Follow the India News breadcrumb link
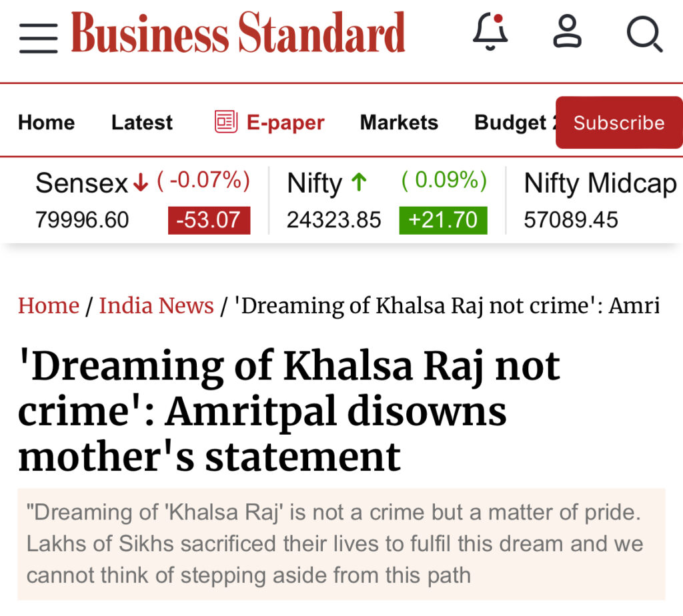683x616 pixels. 156,305
